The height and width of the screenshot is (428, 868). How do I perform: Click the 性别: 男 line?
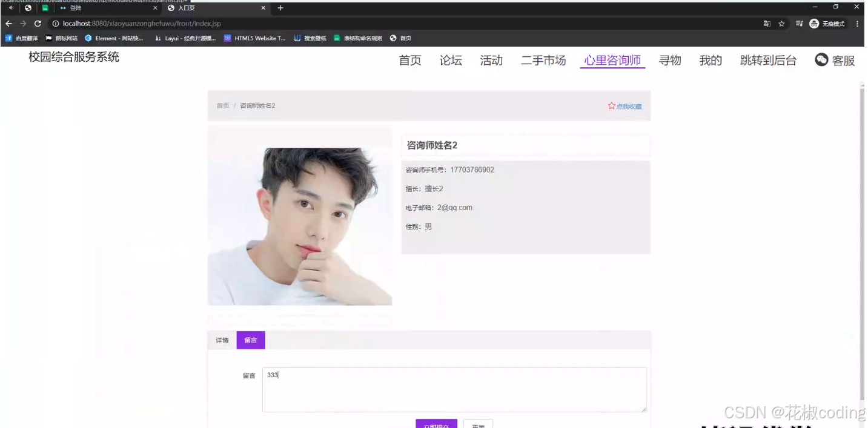tap(419, 227)
